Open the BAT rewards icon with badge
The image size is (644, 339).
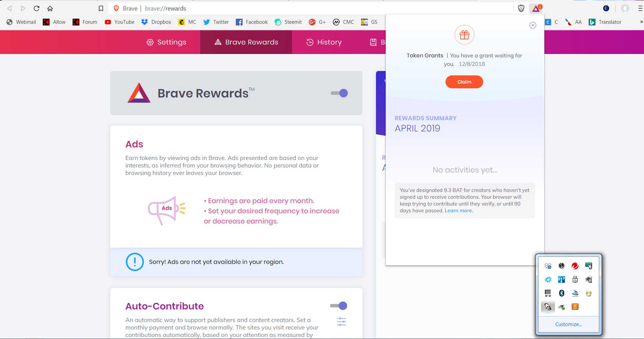coord(536,8)
